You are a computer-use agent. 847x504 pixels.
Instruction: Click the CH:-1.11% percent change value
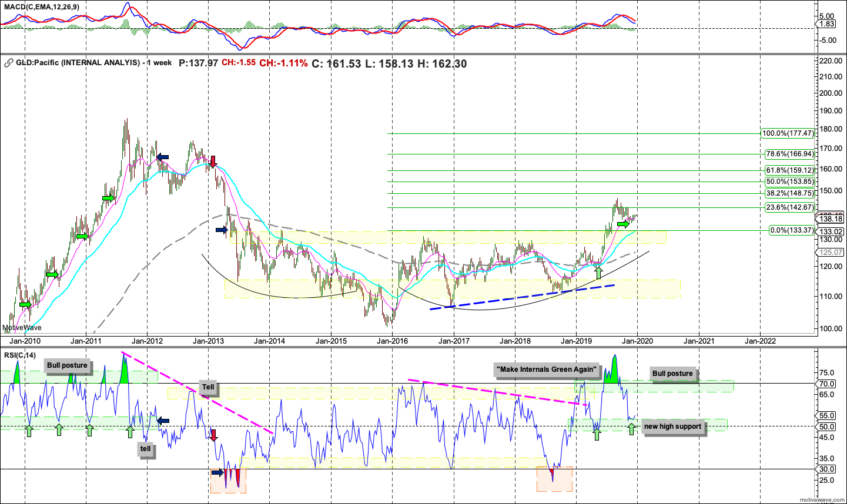[x=283, y=63]
